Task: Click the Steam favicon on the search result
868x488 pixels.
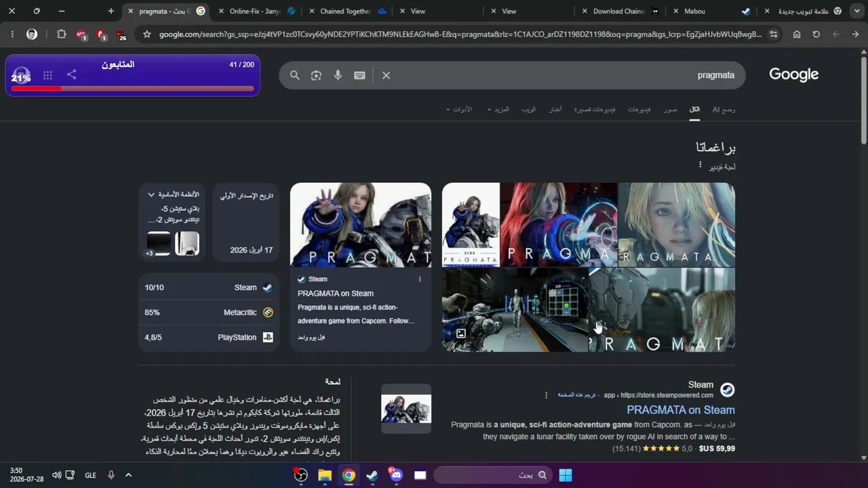Action: tap(727, 390)
